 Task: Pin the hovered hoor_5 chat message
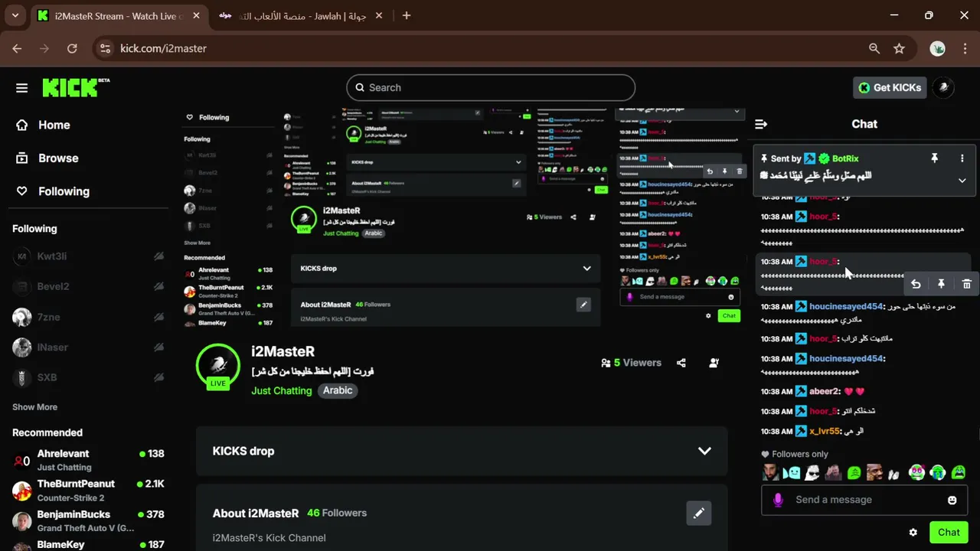point(941,284)
